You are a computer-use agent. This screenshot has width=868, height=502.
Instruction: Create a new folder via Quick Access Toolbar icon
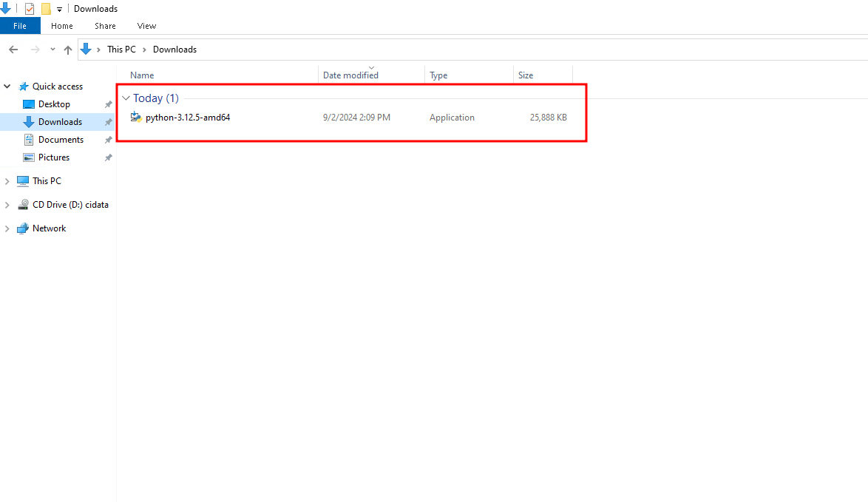[x=46, y=8]
